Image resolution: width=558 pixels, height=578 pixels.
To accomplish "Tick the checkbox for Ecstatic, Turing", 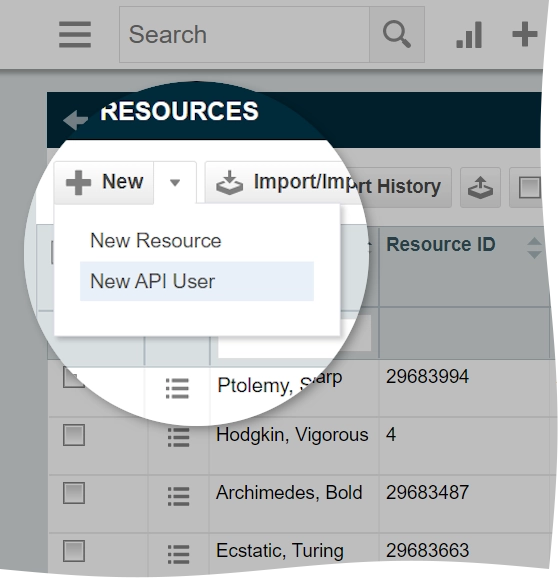I will tap(74, 551).
